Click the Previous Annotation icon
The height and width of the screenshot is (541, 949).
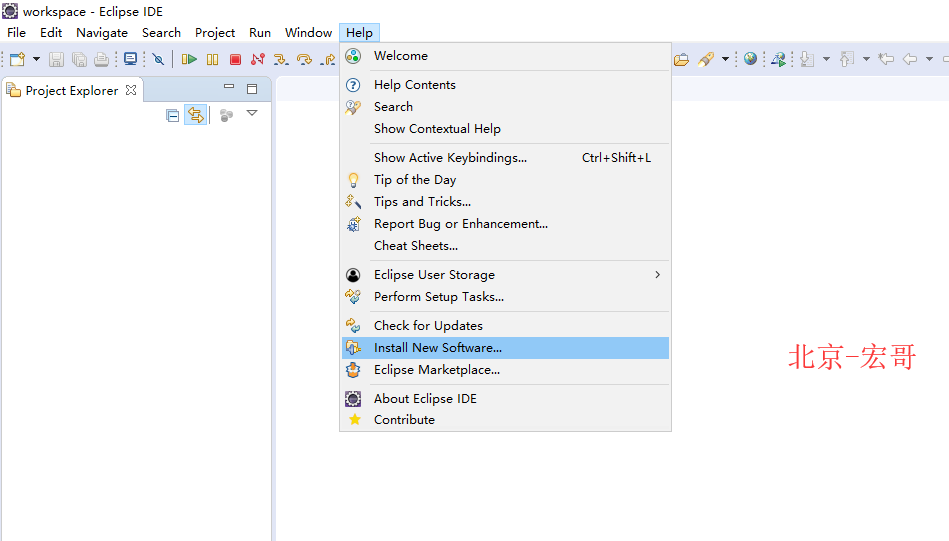[x=847, y=59]
